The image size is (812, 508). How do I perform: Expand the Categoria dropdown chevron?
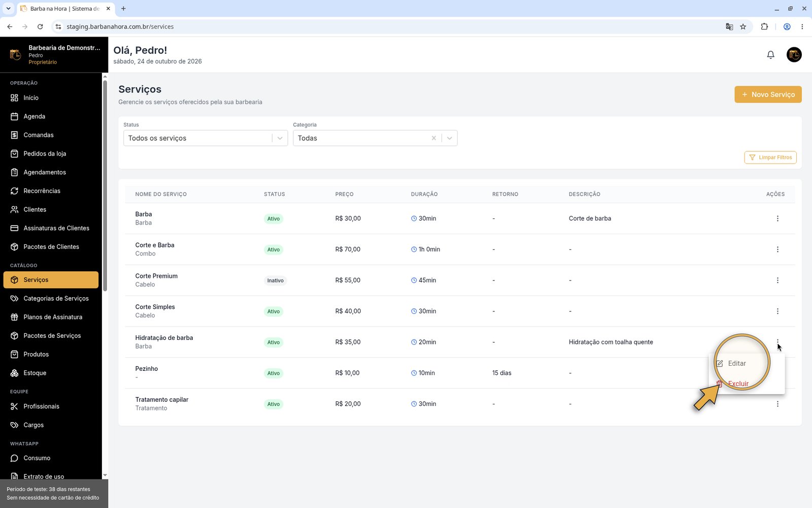click(x=450, y=138)
